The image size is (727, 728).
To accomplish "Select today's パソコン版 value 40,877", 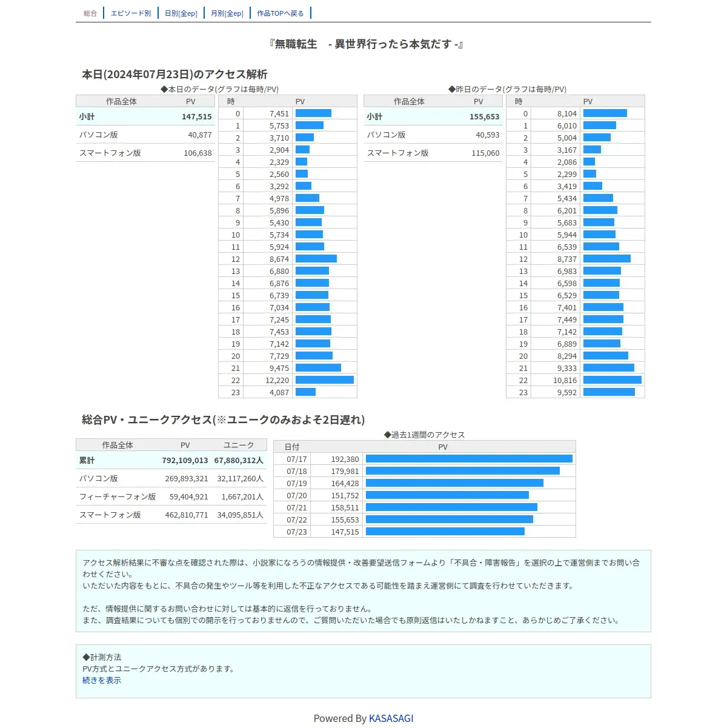I will coord(200,135).
